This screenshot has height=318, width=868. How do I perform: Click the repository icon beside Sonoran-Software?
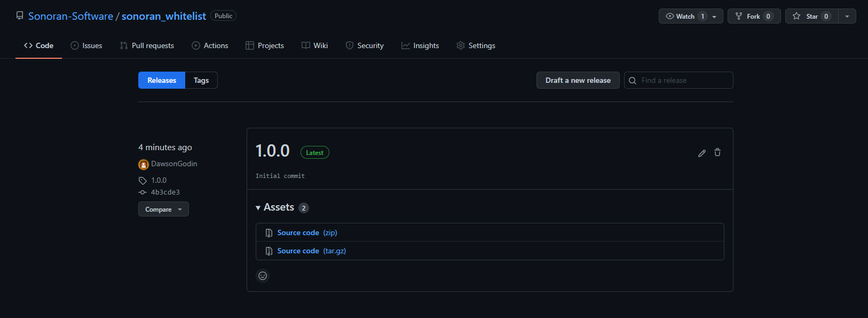(x=20, y=16)
